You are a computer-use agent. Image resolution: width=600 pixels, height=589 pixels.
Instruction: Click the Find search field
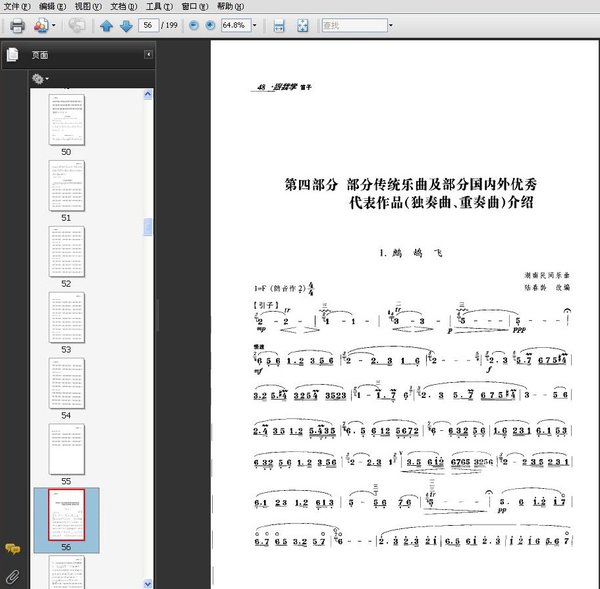(355, 25)
